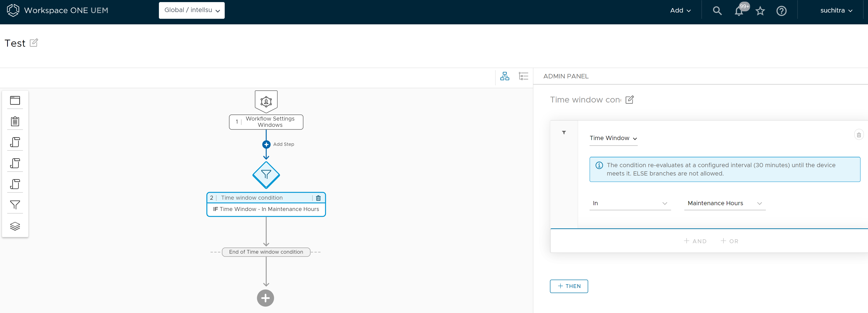Screen dimensions: 868x313
Task: Select the funnel condition icon in palette
Action: 15,205
